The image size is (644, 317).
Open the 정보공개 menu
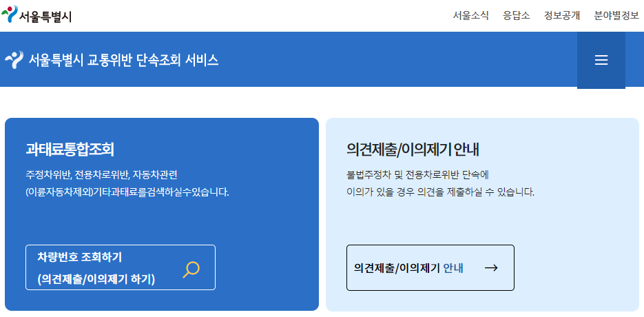tap(562, 16)
